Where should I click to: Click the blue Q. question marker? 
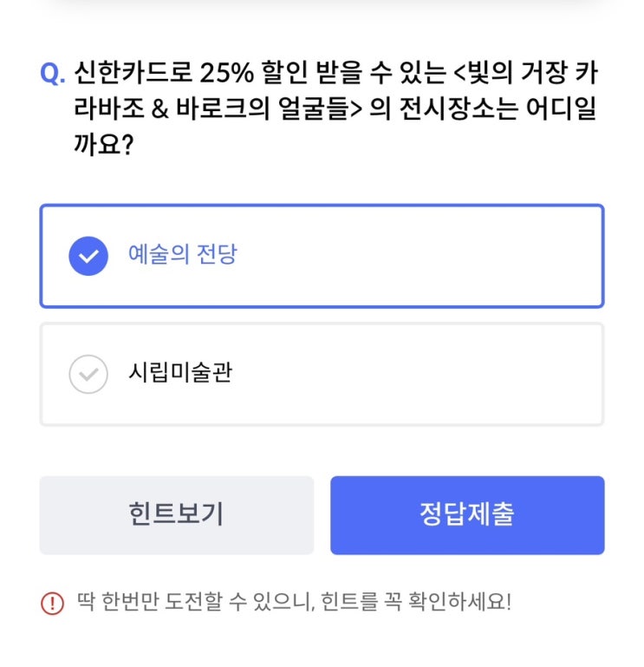coord(53,74)
